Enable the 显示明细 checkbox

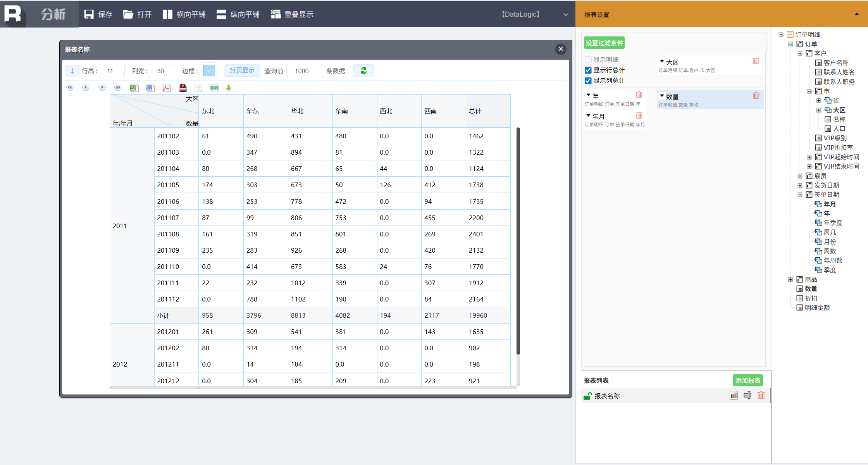[x=588, y=60]
